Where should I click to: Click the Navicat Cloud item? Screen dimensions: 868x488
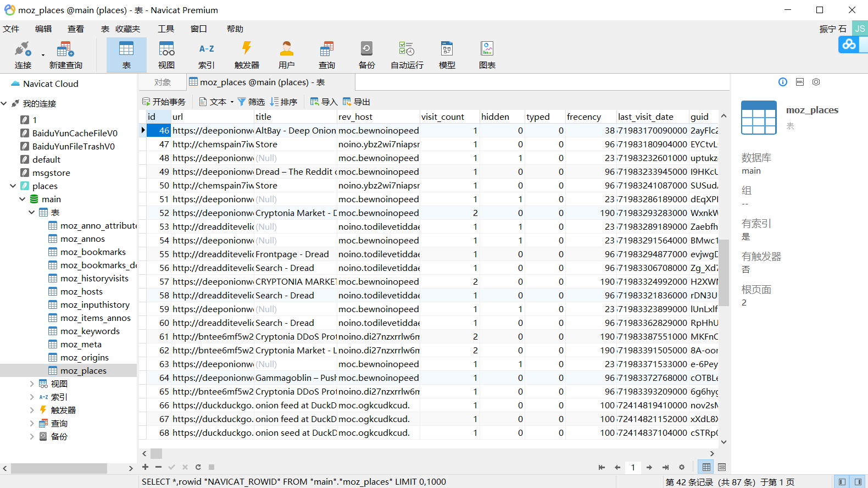pyautogui.click(x=51, y=84)
